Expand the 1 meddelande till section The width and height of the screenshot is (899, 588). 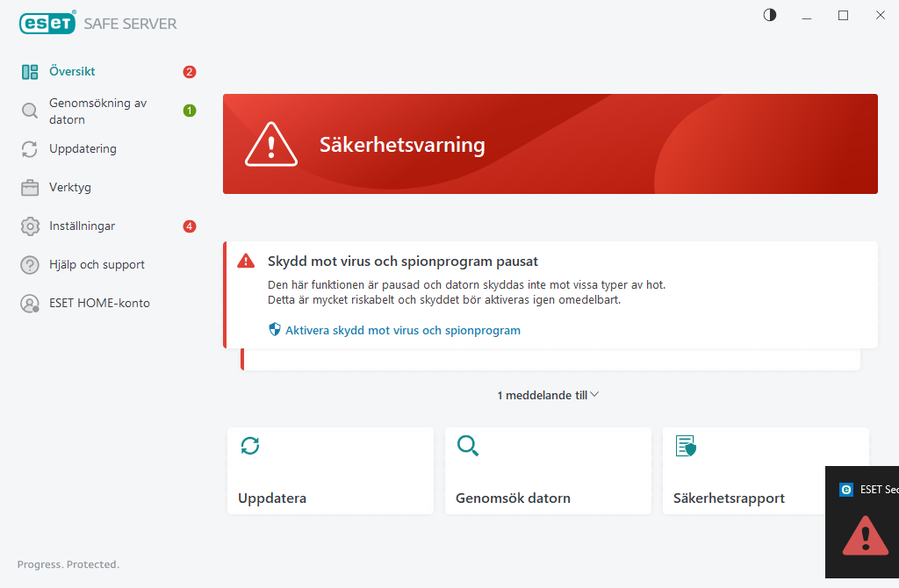pos(548,394)
